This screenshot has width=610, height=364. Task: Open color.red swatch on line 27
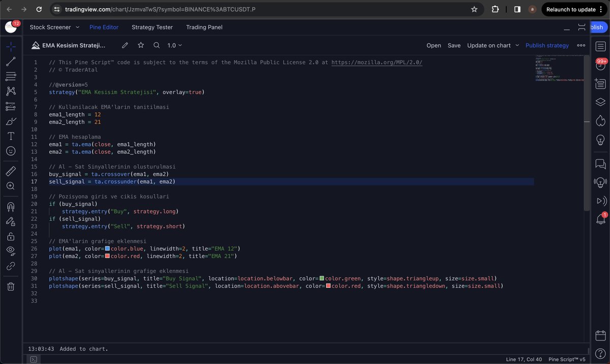pos(107,256)
